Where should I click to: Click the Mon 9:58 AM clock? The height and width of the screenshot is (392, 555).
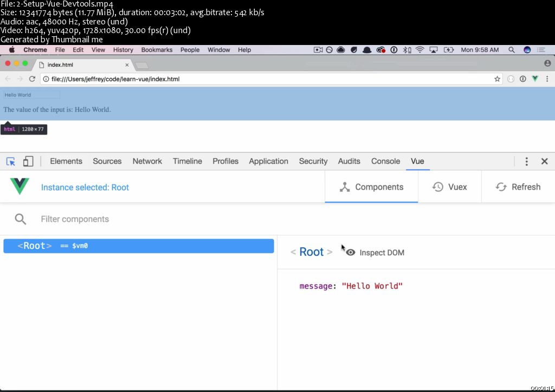480,50
